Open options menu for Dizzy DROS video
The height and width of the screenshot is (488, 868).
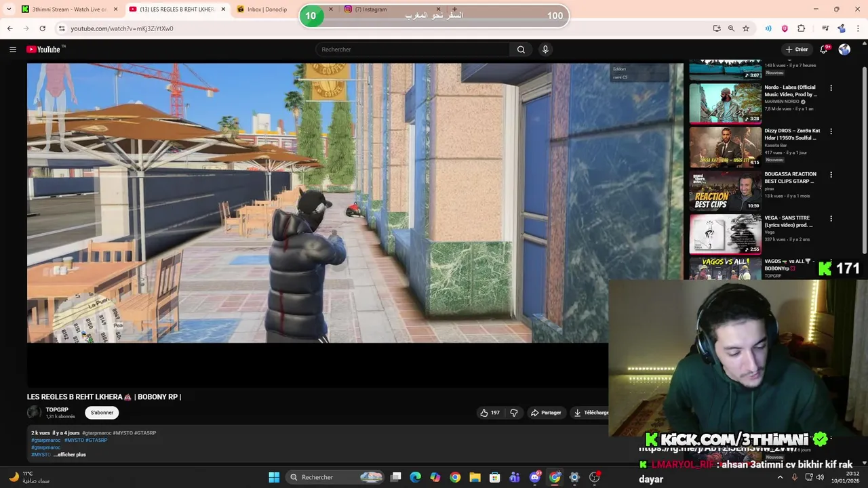click(831, 131)
